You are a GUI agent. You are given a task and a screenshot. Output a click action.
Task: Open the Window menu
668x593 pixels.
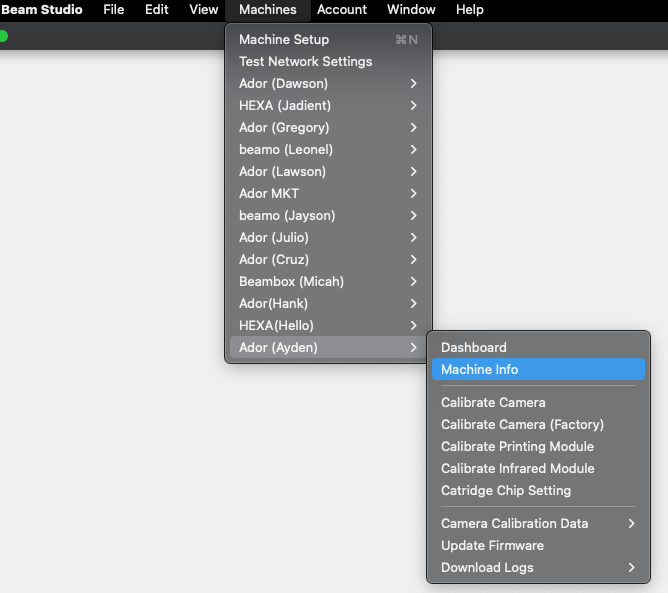[x=411, y=9]
